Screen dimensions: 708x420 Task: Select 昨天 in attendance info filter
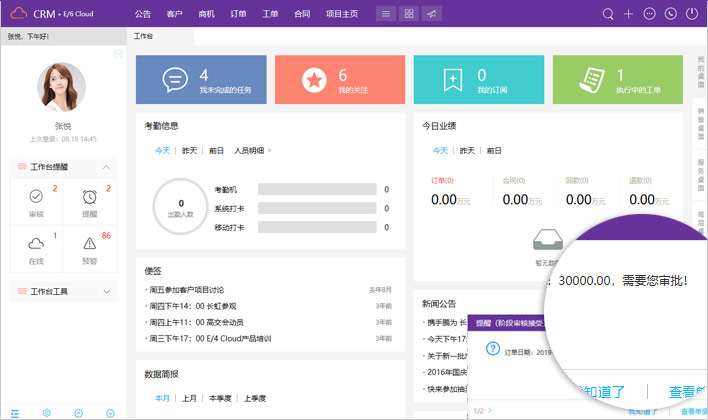tap(189, 150)
